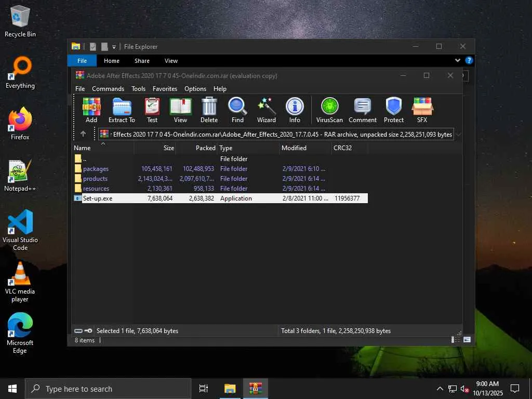This screenshot has width=532, height=399.
Task: Select Set-up.exe file row
Action: pos(220,198)
